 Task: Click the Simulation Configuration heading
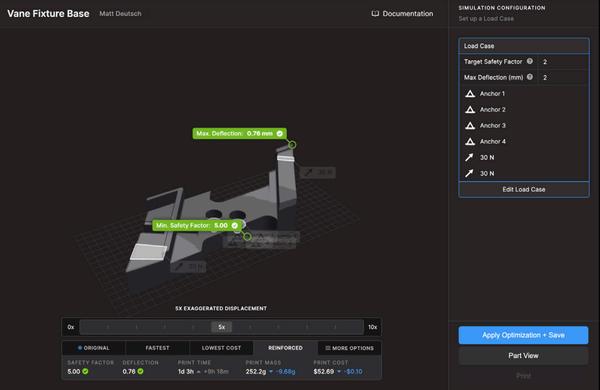502,8
